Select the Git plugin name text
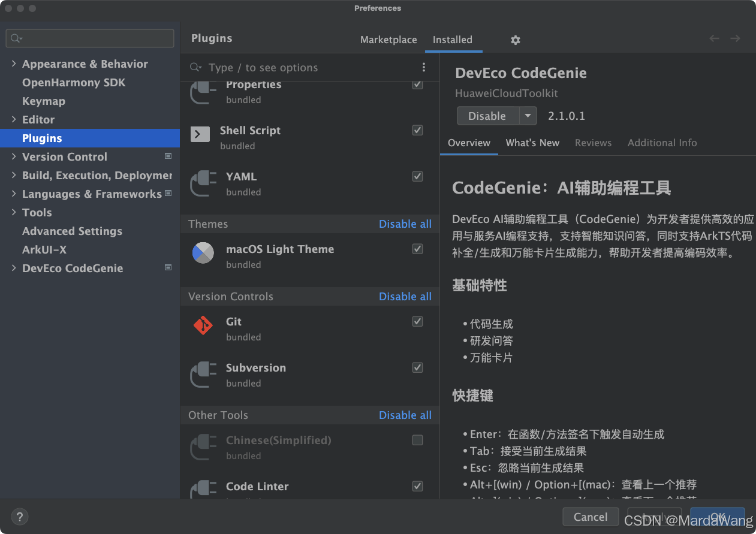 tap(234, 321)
